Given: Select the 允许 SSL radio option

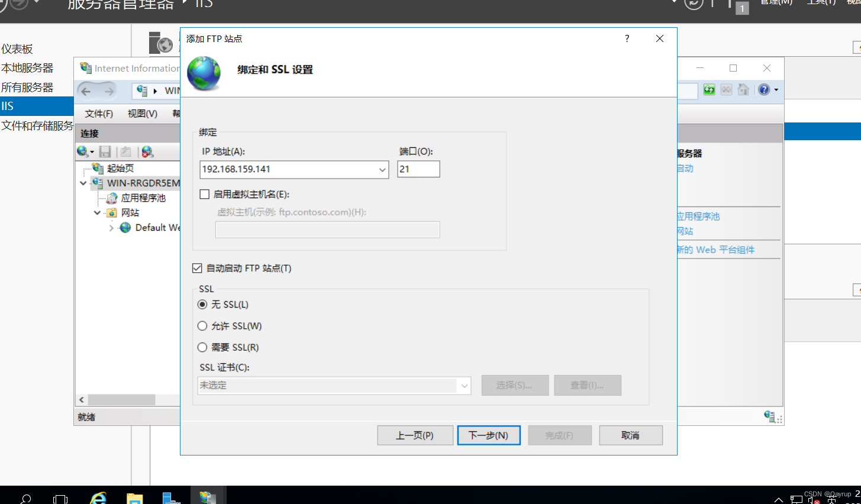Looking at the screenshot, I should pyautogui.click(x=202, y=326).
